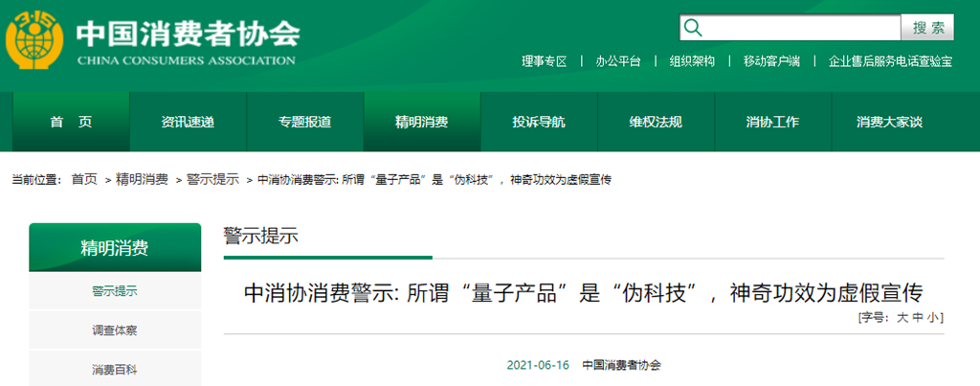Image resolution: width=980 pixels, height=386 pixels.
Task: Go to 消协工作 navigation section
Action: click(x=772, y=122)
